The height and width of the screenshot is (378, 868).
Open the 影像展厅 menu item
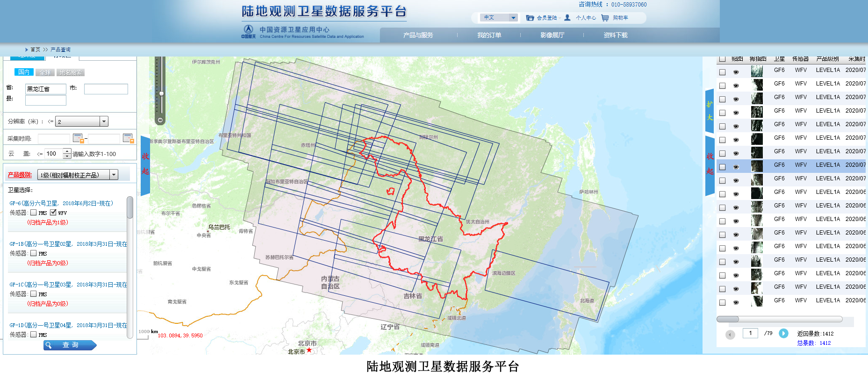[552, 35]
